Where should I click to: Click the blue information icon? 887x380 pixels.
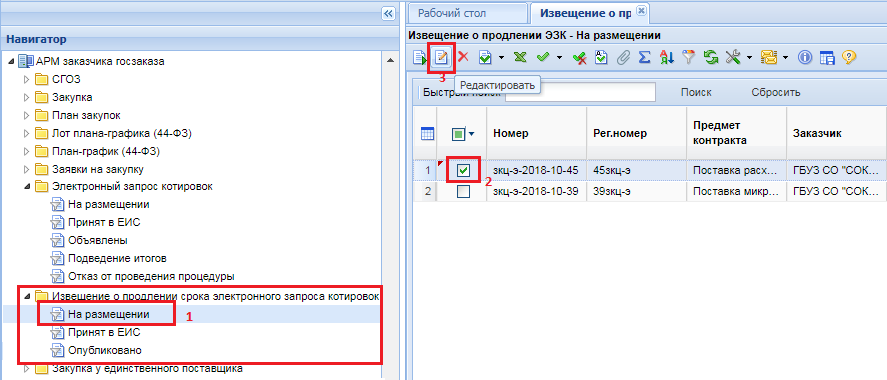(804, 57)
